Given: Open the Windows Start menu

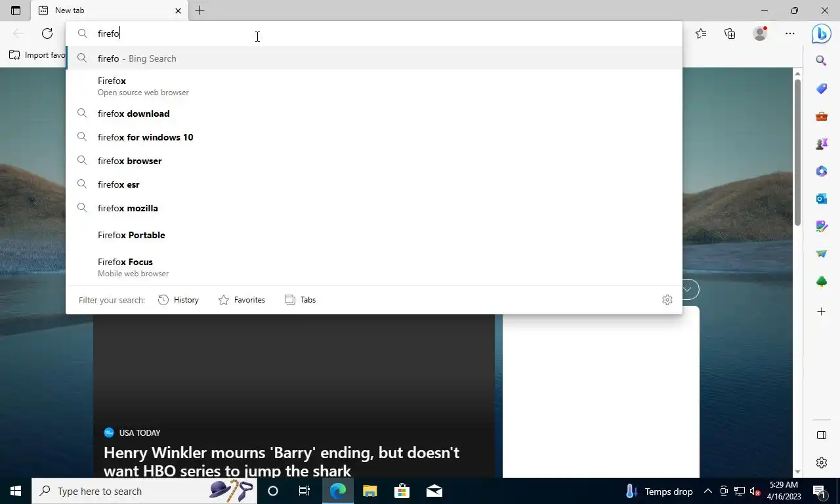Looking at the screenshot, I should point(16,491).
